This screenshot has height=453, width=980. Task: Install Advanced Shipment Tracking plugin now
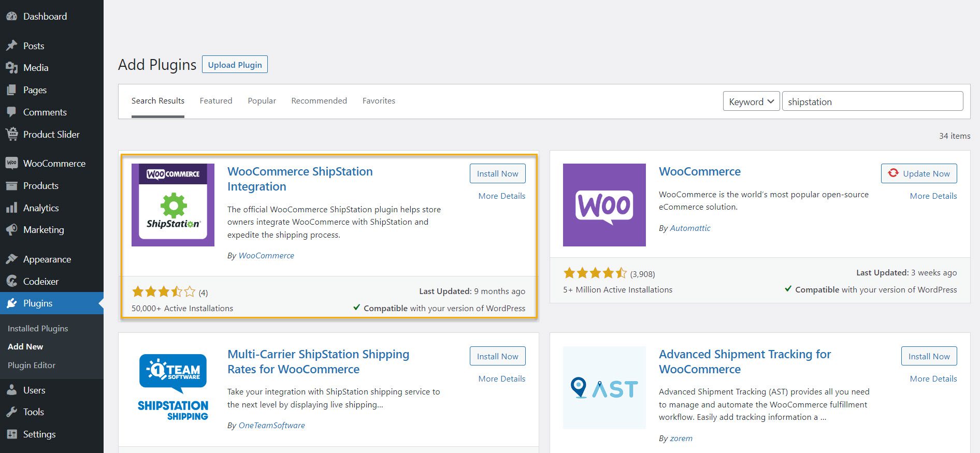pos(929,356)
